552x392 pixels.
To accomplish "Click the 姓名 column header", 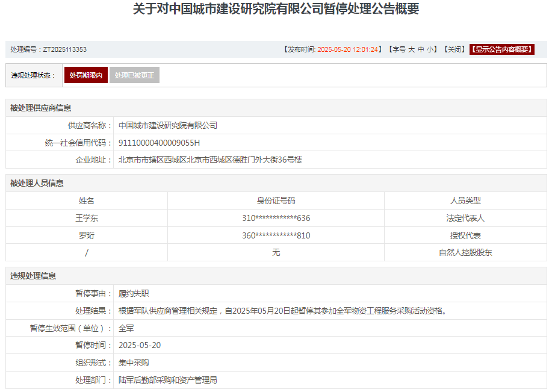I will (x=87, y=201).
